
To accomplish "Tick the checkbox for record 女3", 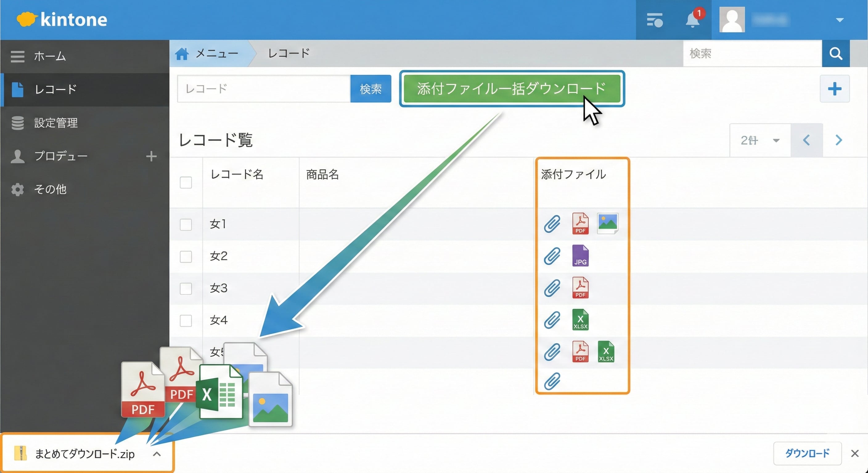I will [x=186, y=289].
